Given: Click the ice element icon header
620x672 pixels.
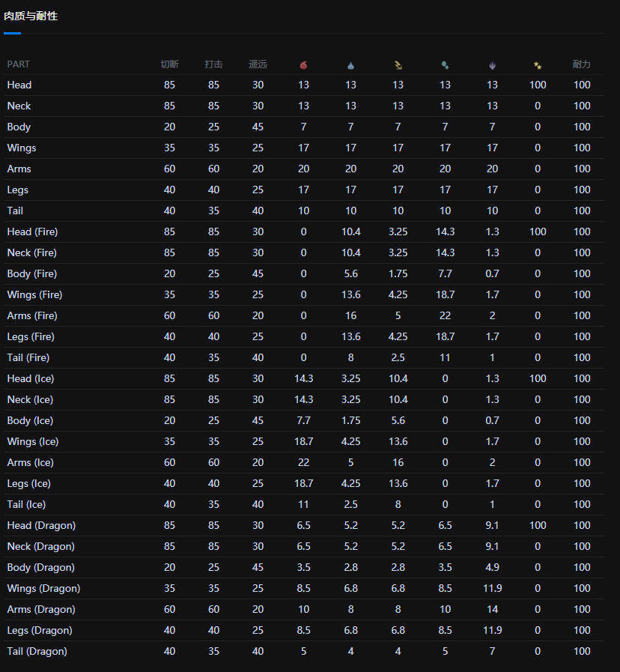Looking at the screenshot, I should click(x=446, y=65).
